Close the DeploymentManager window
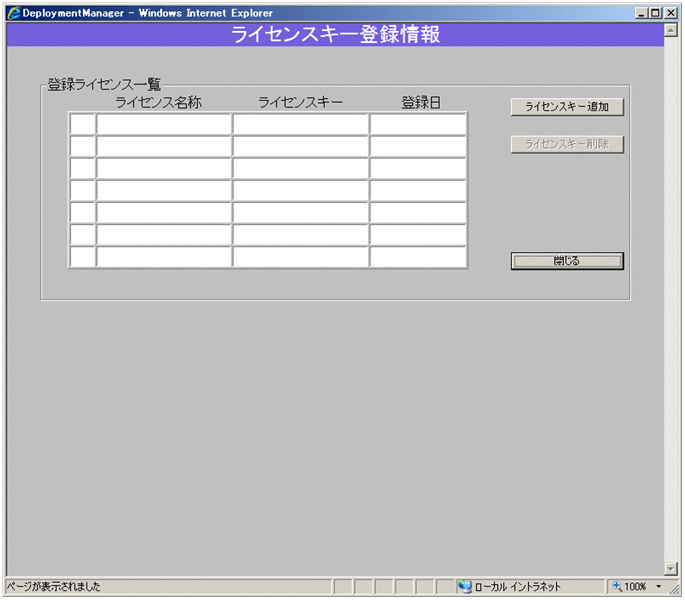Screen dimensions: 685x600 671,13
